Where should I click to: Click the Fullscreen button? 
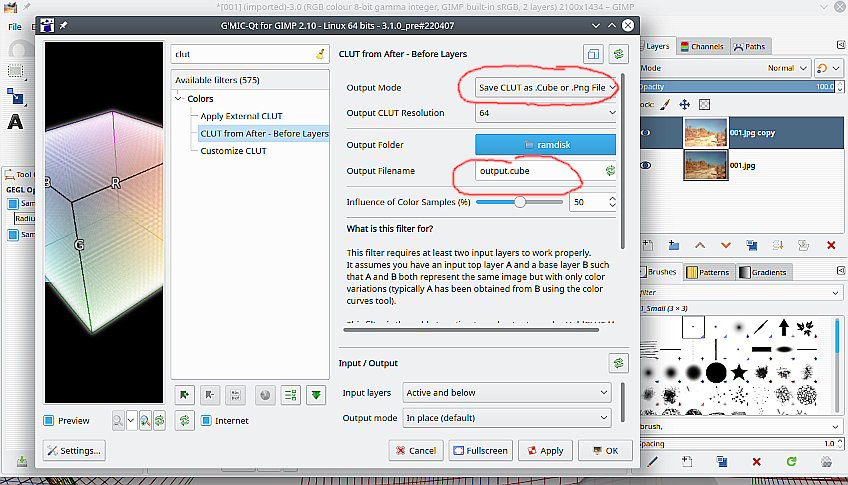pyautogui.click(x=481, y=450)
